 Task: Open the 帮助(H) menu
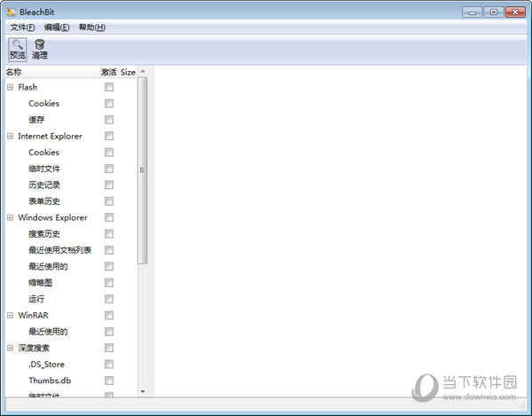pos(92,27)
